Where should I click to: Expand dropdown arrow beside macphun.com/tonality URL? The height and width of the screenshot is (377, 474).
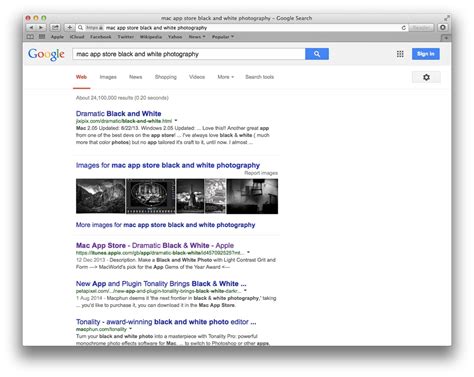pos(131,329)
